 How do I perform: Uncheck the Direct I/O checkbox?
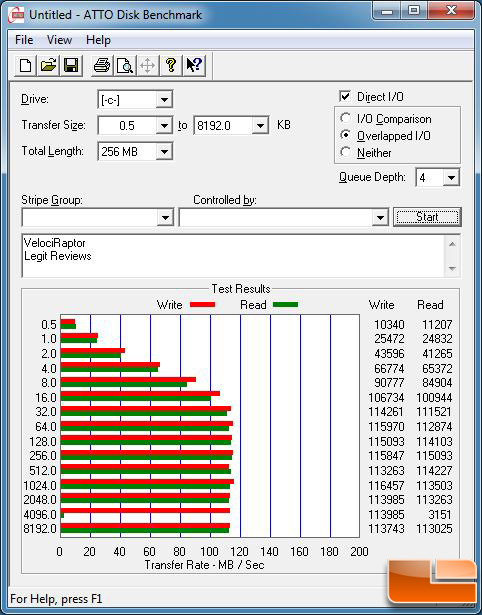coord(345,96)
